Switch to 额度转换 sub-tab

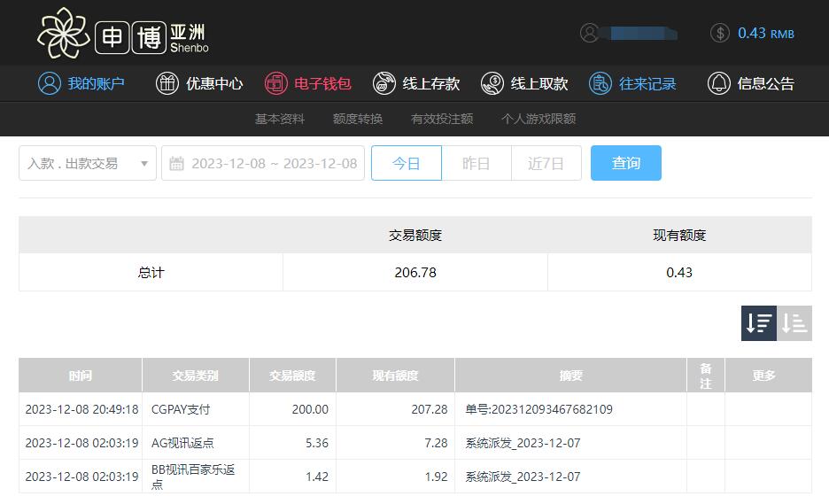(358, 119)
